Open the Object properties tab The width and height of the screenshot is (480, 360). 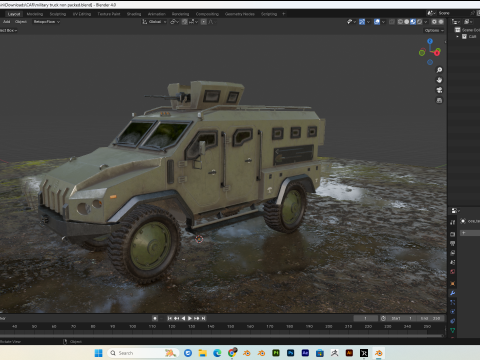[453, 284]
